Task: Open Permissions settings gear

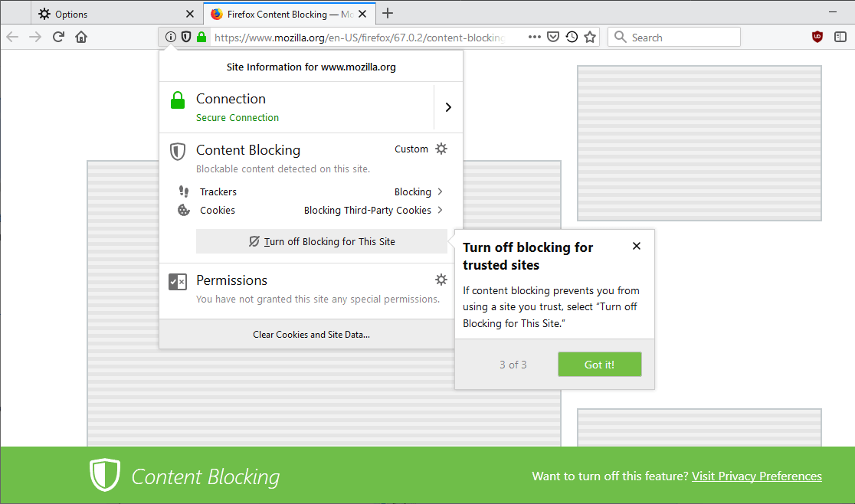Action: coord(441,280)
